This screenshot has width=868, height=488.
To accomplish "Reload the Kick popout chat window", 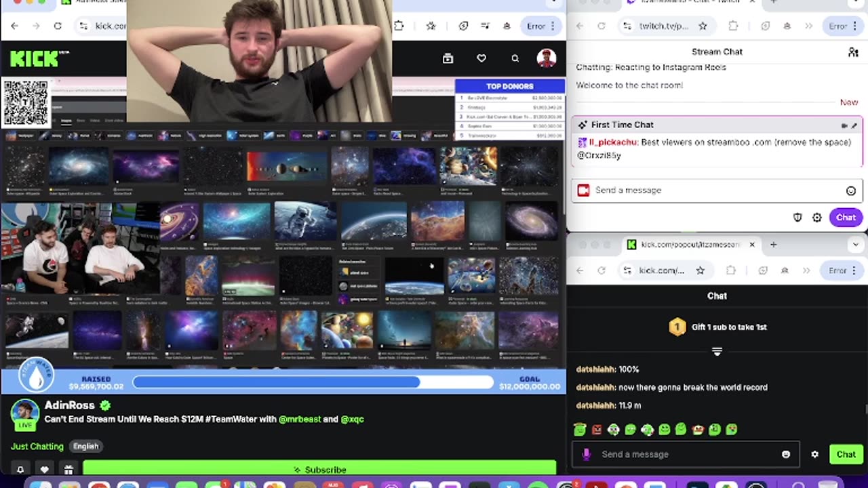I will click(601, 270).
